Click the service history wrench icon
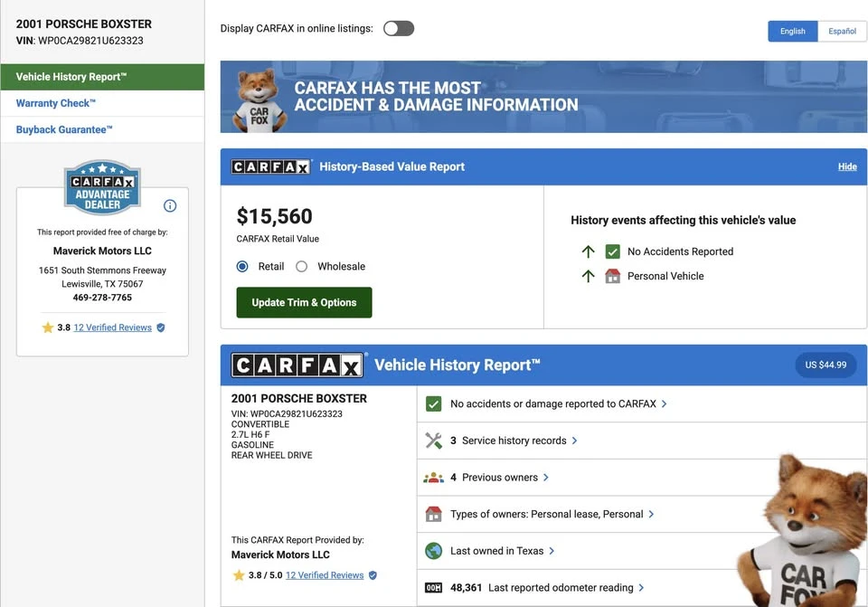This screenshot has height=607, width=868. point(433,441)
